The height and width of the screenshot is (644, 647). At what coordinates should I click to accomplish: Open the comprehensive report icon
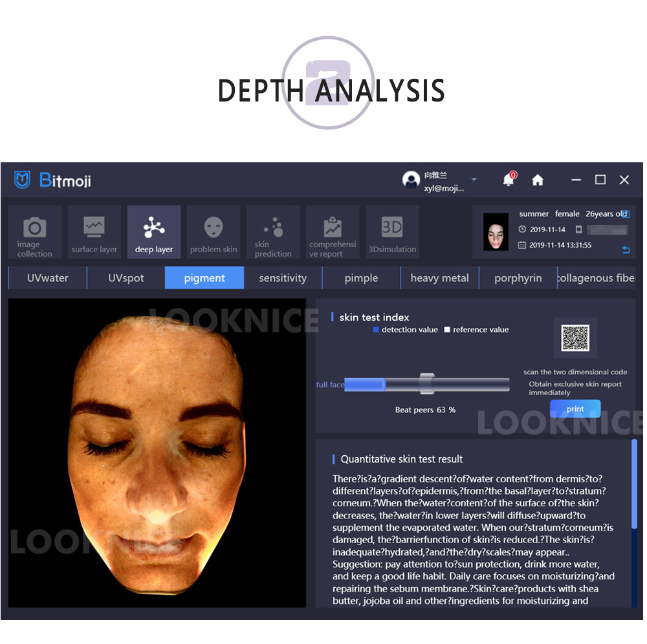pos(332,231)
